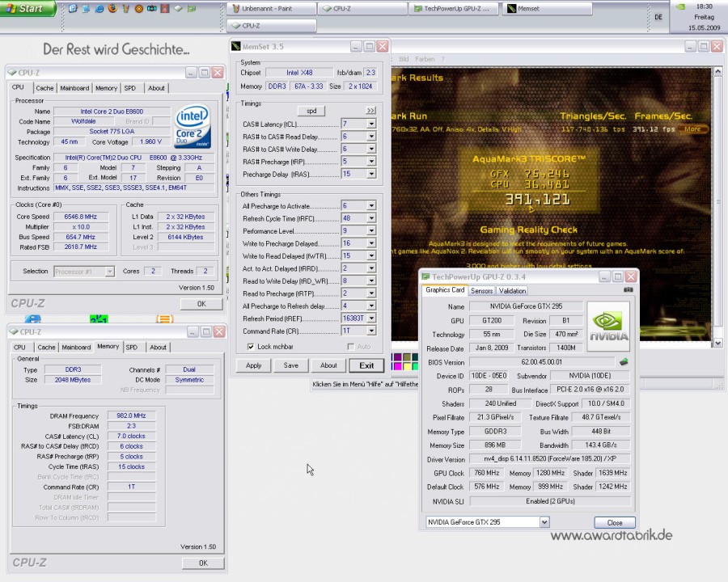Launch Internet Explorer from quick launch
728x582 pixels.
click(99, 8)
